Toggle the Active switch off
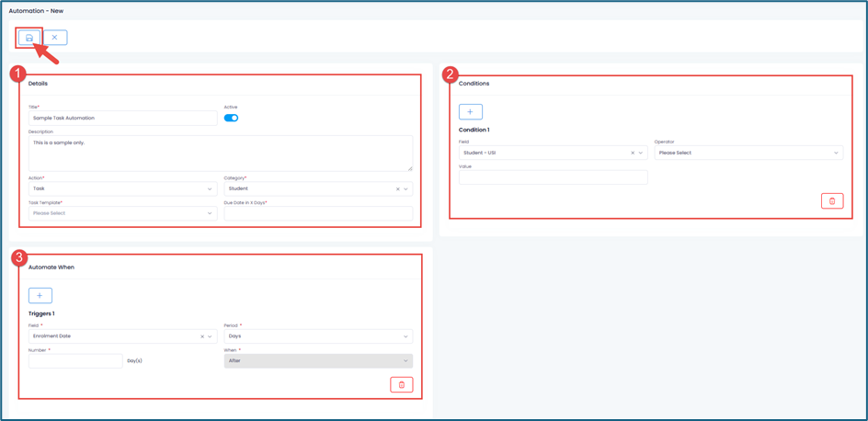868x421 pixels. 231,118
